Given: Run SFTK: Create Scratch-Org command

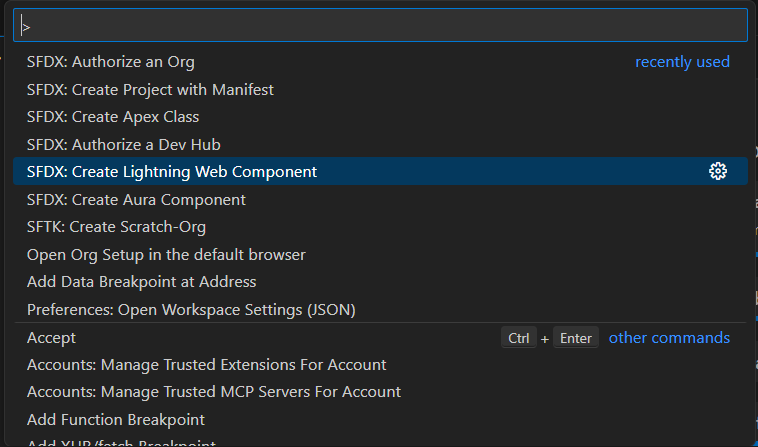Looking at the screenshot, I should [x=380, y=227].
